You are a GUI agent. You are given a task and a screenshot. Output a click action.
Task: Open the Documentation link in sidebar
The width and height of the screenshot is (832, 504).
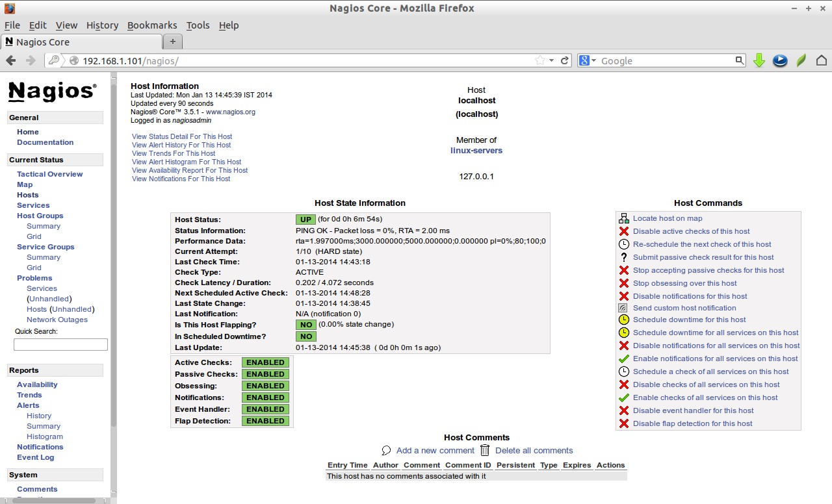tap(45, 142)
